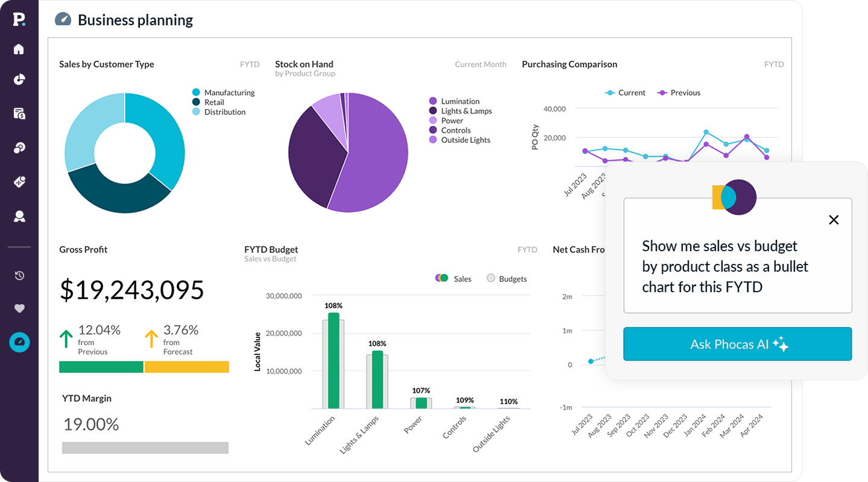Screen dimensions: 868x482
Task: Click the green Lumination sales bar
Action: [x=333, y=360]
